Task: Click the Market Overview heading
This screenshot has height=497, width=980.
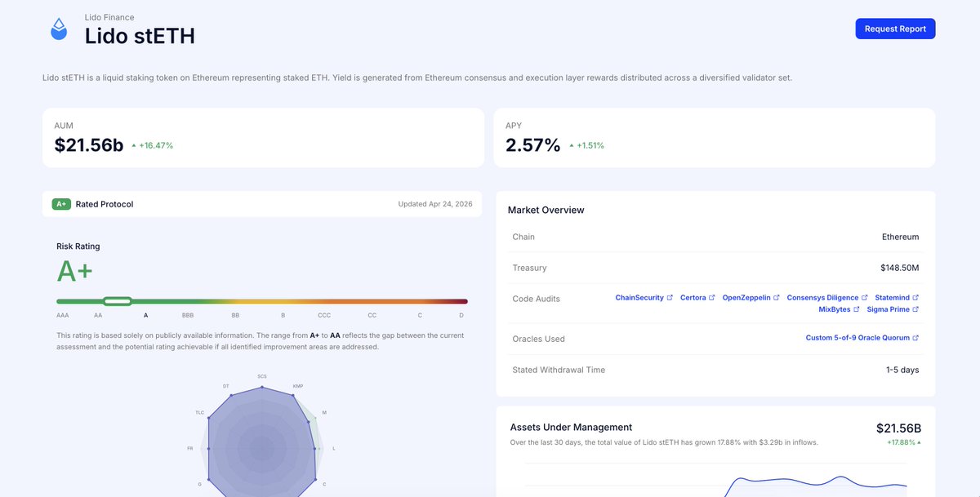Action: pos(546,210)
